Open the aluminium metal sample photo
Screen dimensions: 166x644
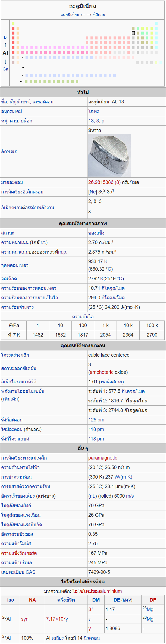(109, 155)
